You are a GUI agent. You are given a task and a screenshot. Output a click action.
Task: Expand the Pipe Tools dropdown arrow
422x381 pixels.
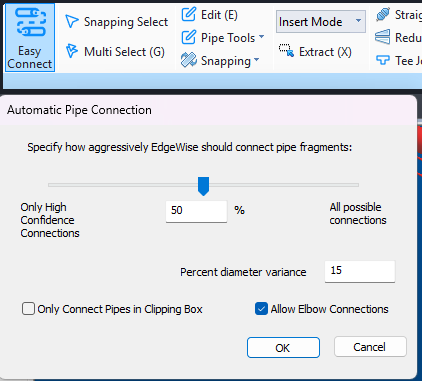tap(261, 36)
